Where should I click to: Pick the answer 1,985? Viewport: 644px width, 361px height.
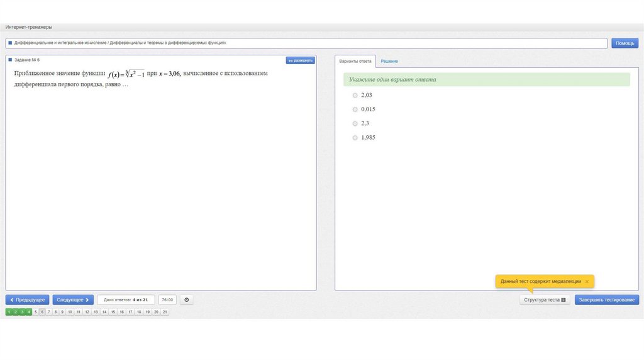(x=355, y=138)
